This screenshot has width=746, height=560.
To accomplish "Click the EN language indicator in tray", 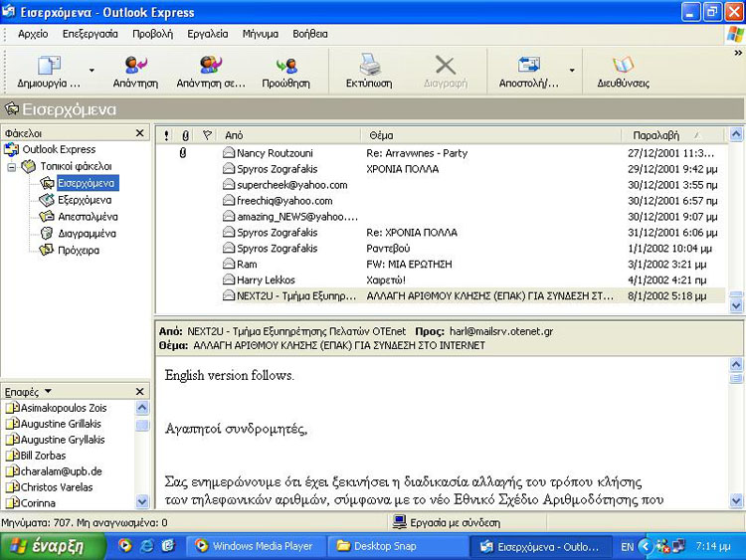I will click(x=627, y=547).
